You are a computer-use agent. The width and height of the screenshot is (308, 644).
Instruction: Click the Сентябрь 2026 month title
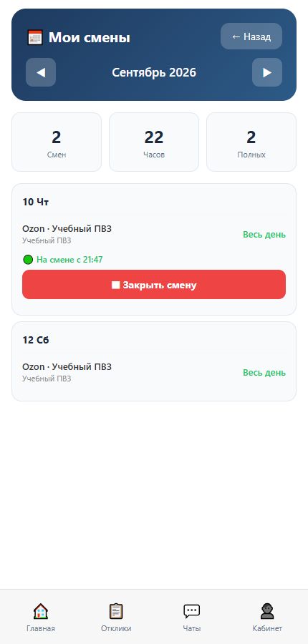[154, 73]
